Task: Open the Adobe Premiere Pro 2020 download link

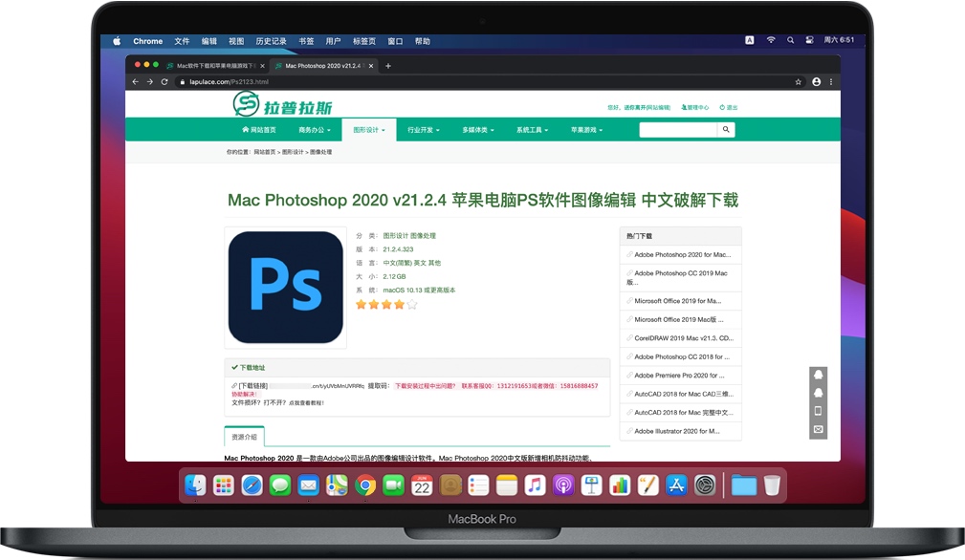Action: click(680, 375)
